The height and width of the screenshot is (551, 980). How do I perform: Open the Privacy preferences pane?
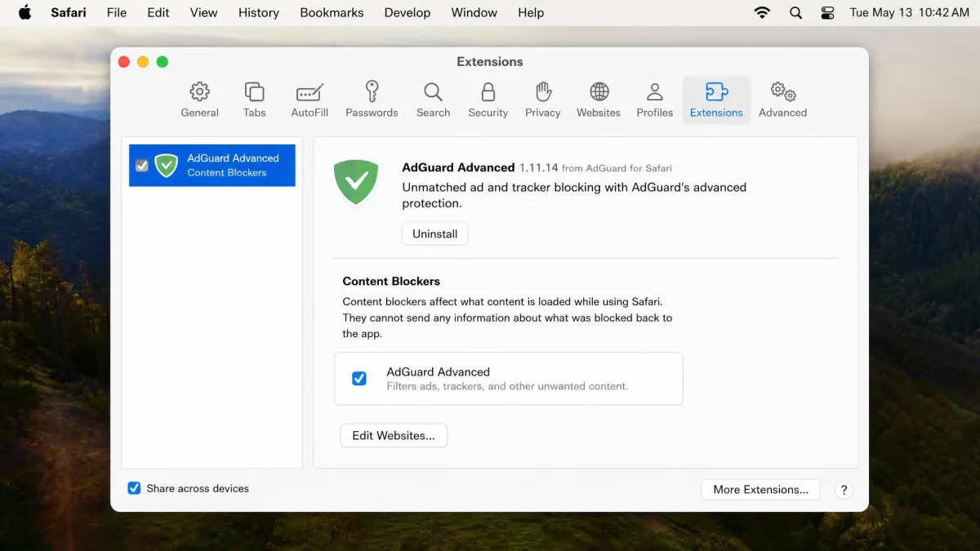click(543, 100)
